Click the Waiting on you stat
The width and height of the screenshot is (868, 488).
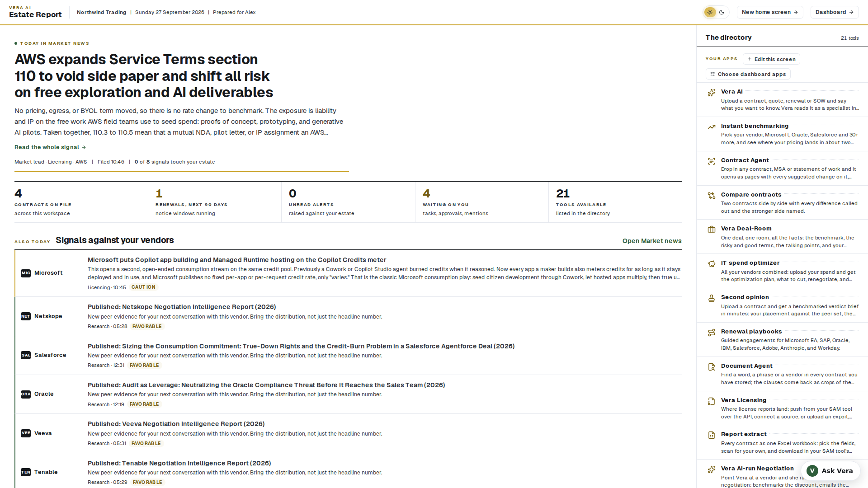pos(482,202)
